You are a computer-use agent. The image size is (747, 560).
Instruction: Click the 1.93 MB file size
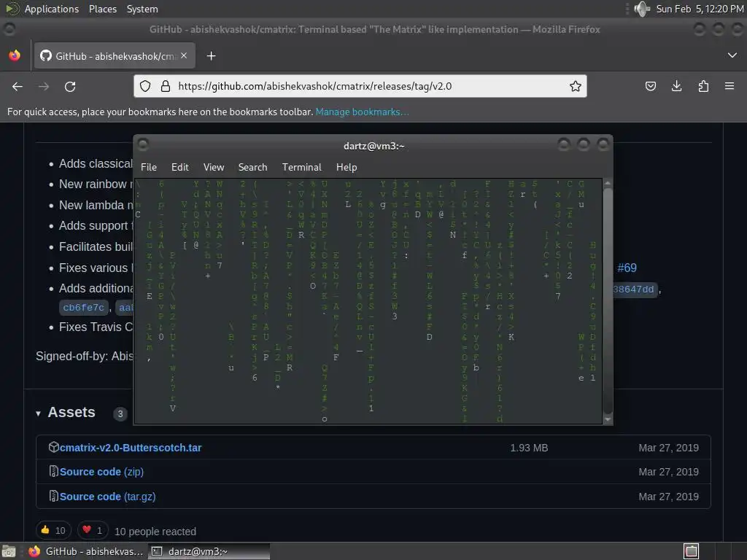click(x=529, y=448)
